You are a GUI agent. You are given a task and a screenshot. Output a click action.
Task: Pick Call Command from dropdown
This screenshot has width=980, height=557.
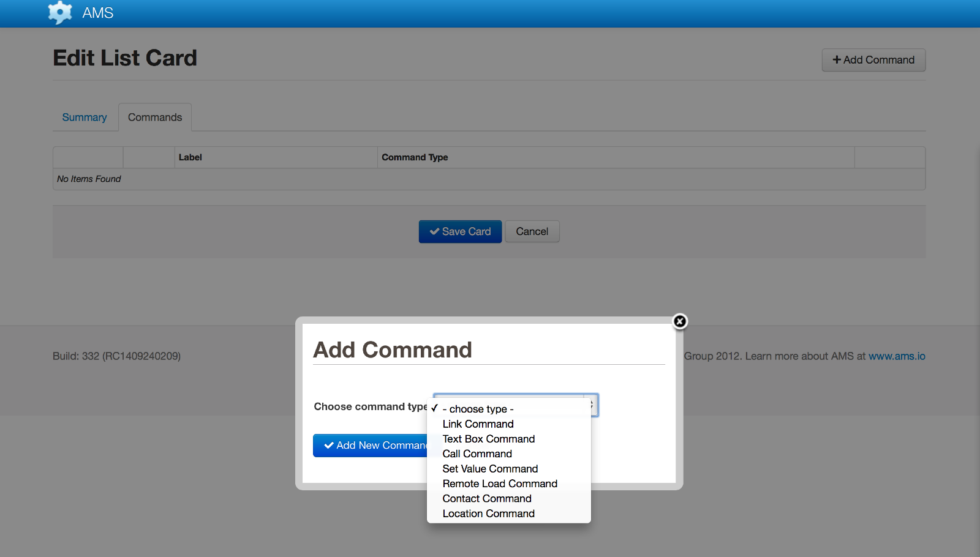click(x=509, y=454)
